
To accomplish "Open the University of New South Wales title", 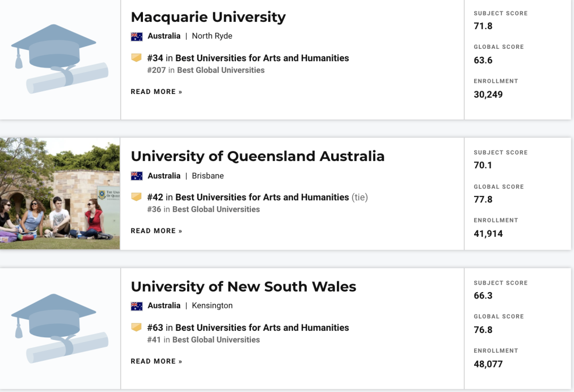I will point(243,287).
